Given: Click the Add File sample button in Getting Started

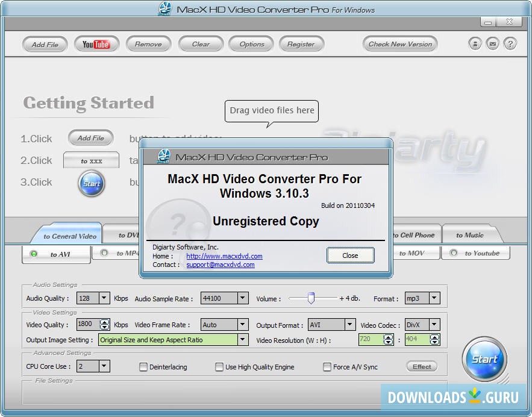Looking at the screenshot, I should click(90, 138).
